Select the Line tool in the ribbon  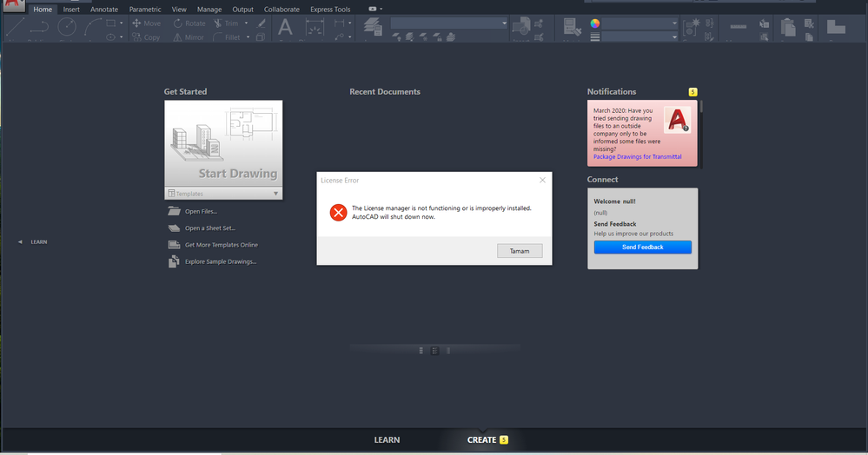coord(15,28)
